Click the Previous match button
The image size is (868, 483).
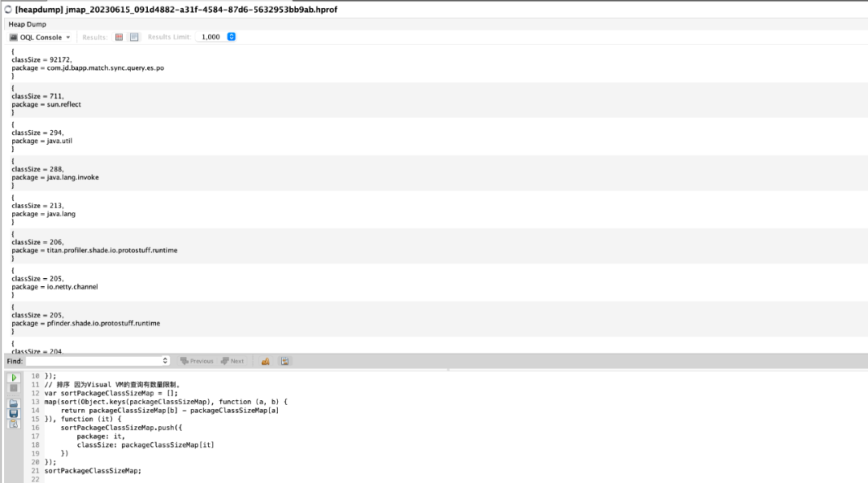point(197,362)
